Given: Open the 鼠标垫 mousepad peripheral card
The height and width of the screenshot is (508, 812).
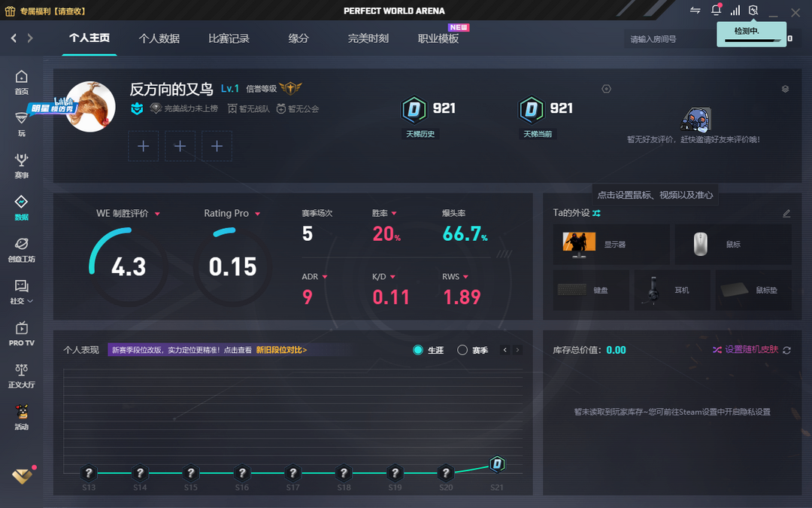Looking at the screenshot, I should point(753,291).
